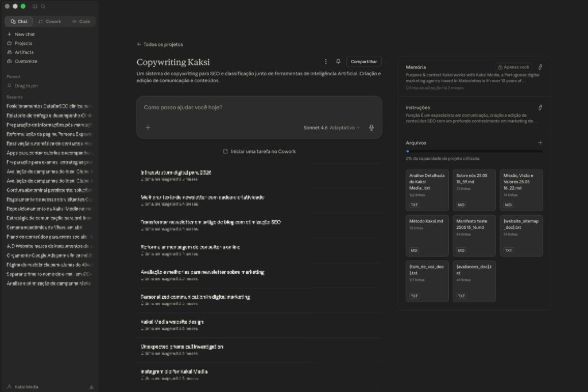This screenshot has width=588, height=392.
Task: Toggle the sidebar panel icon
Action: tap(35, 6)
